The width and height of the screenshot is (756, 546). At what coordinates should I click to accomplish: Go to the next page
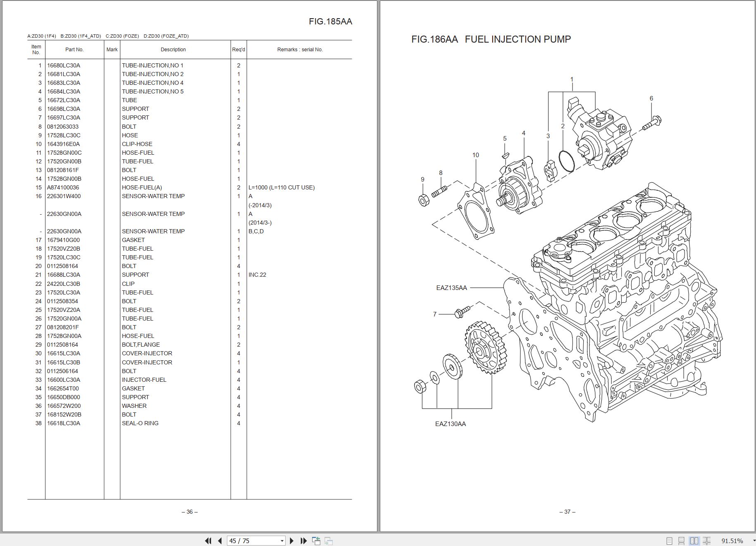pyautogui.click(x=292, y=541)
